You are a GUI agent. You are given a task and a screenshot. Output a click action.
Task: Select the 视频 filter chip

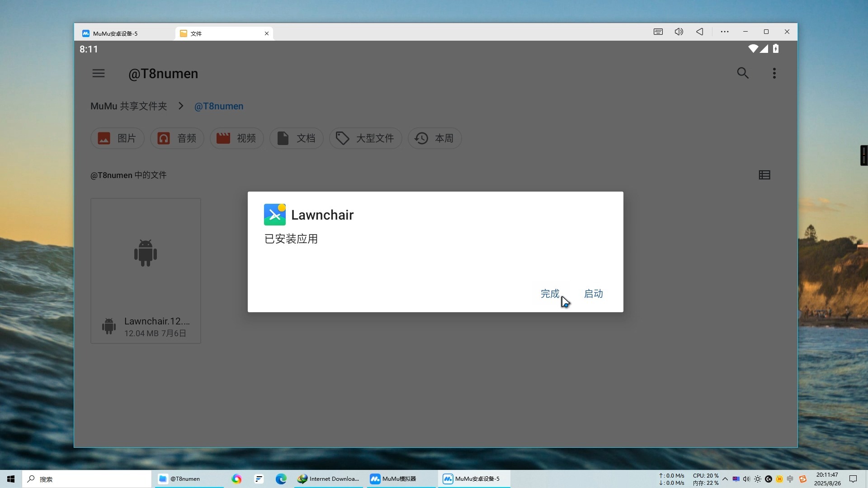click(x=237, y=138)
